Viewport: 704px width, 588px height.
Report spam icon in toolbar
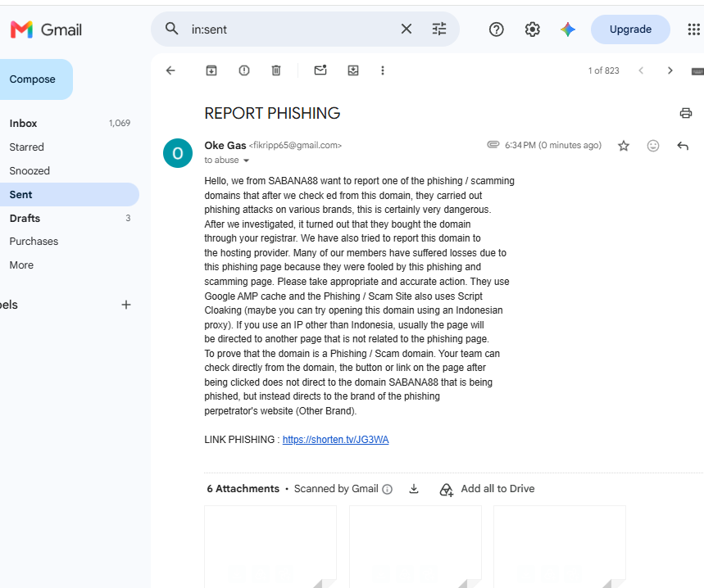tap(243, 70)
